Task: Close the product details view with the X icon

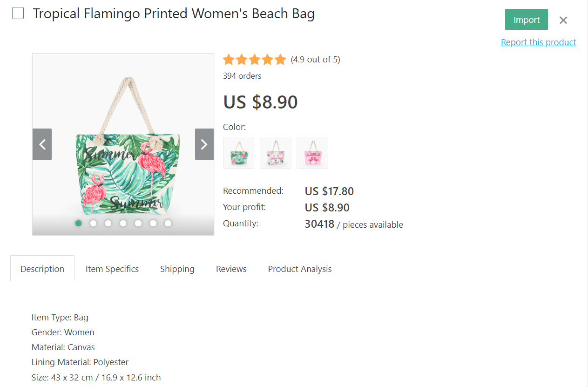Action: tap(563, 20)
